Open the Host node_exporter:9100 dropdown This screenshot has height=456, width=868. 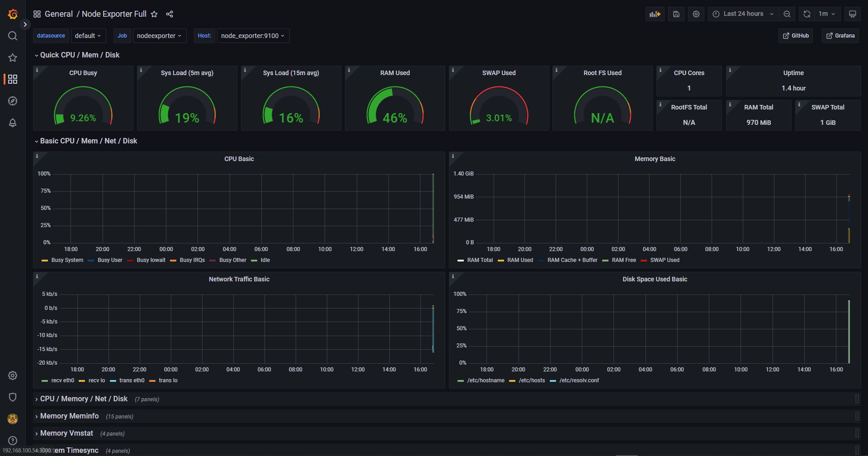tap(253, 36)
